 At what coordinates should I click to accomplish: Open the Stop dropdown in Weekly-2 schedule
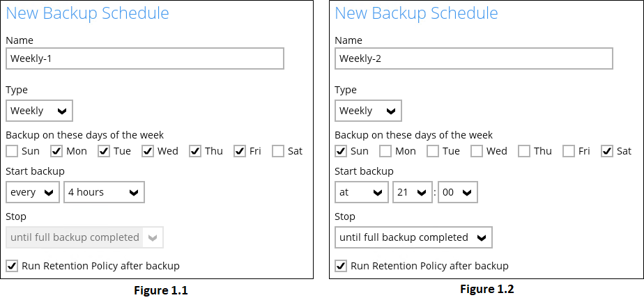pyautogui.click(x=413, y=237)
